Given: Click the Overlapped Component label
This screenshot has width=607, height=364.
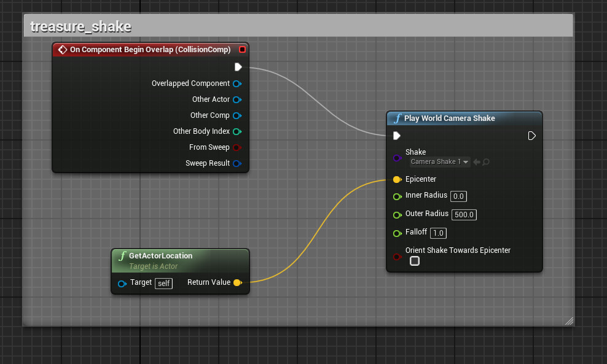Looking at the screenshot, I should click(190, 83).
